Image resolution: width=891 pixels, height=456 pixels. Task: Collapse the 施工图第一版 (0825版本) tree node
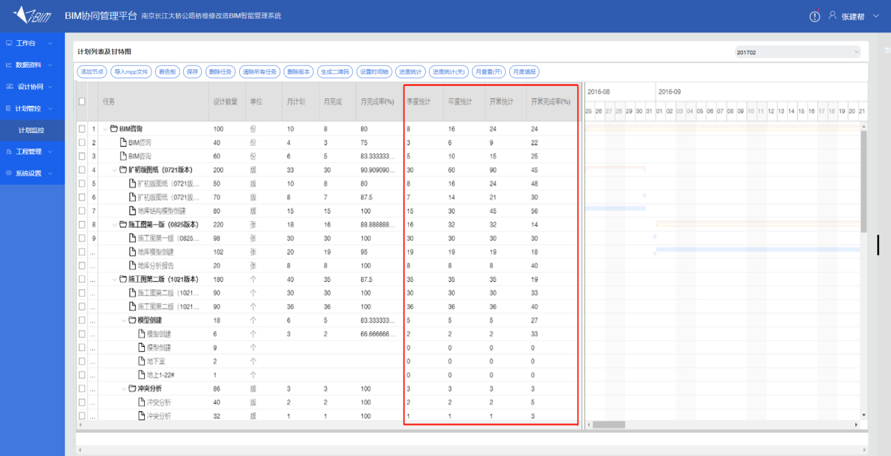pos(114,225)
